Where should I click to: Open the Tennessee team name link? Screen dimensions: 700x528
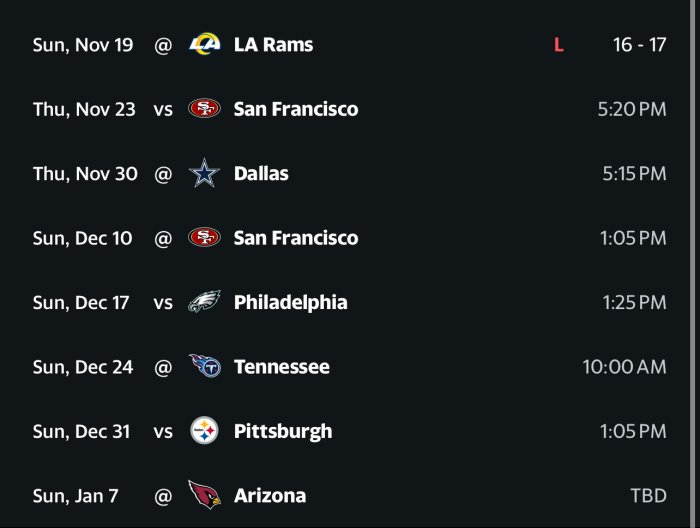pyautogui.click(x=281, y=367)
